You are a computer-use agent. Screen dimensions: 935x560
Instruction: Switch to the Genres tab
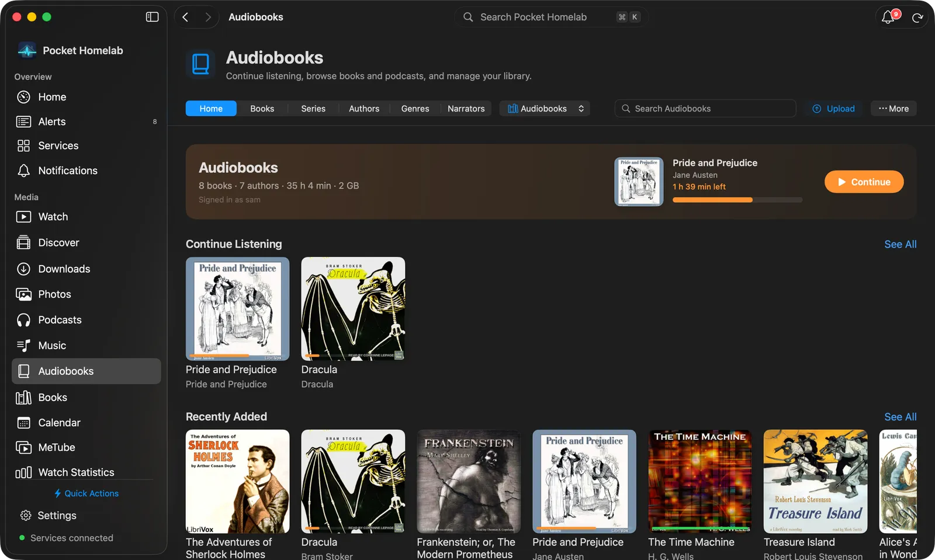click(x=415, y=109)
